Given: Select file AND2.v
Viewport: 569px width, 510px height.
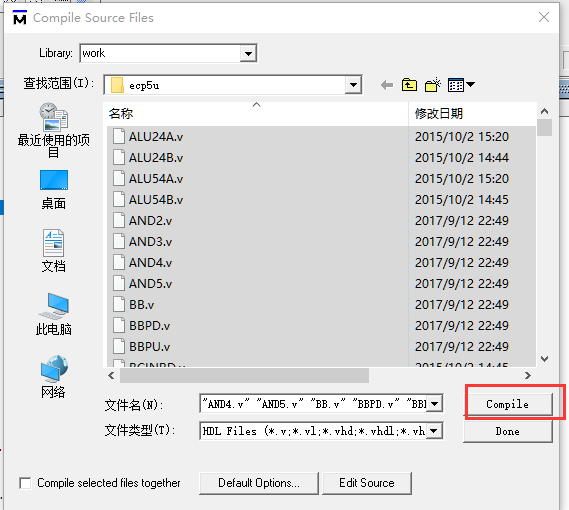Looking at the screenshot, I should 151,221.
